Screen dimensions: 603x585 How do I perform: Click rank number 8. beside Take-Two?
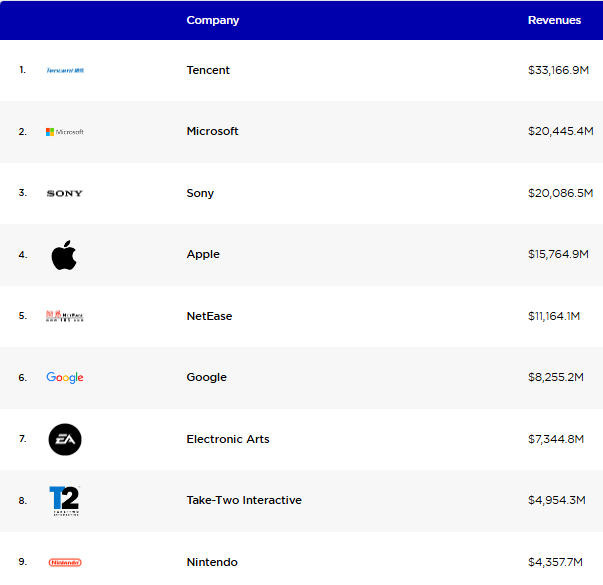pos(23,501)
